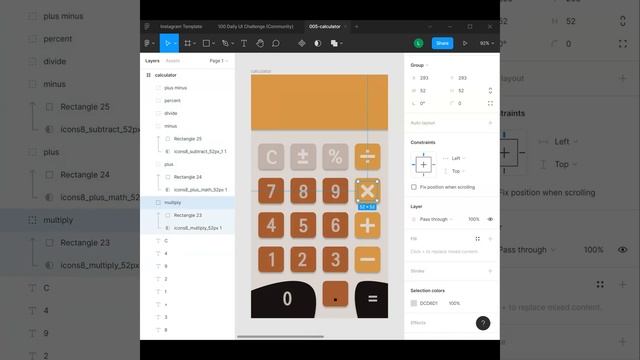Click the Share button
Viewport: 640px width, 360px height.
(x=442, y=43)
